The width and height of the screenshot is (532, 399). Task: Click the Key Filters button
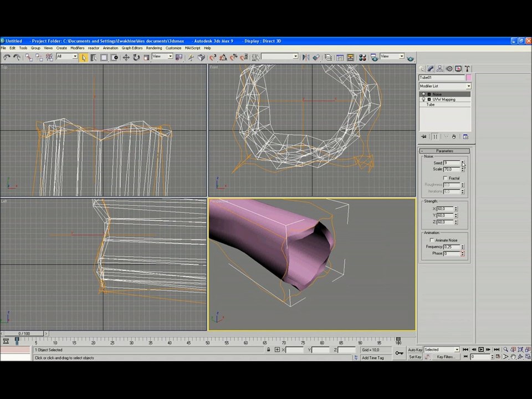(x=446, y=357)
